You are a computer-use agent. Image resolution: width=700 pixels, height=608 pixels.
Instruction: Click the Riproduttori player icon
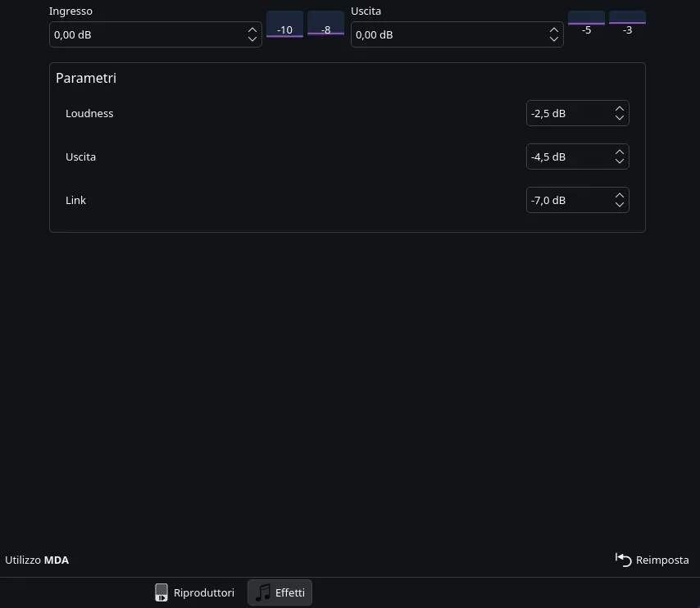point(161,592)
